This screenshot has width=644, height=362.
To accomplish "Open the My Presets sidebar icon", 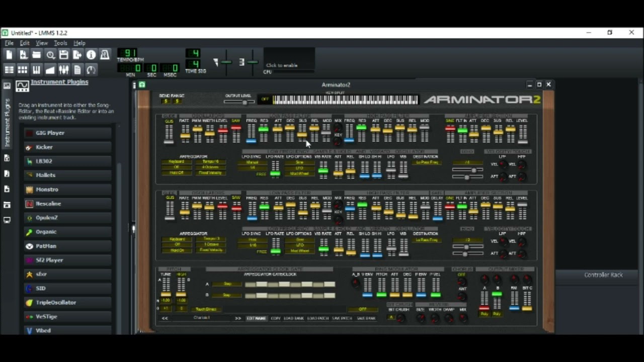I will pyautogui.click(x=7, y=189).
